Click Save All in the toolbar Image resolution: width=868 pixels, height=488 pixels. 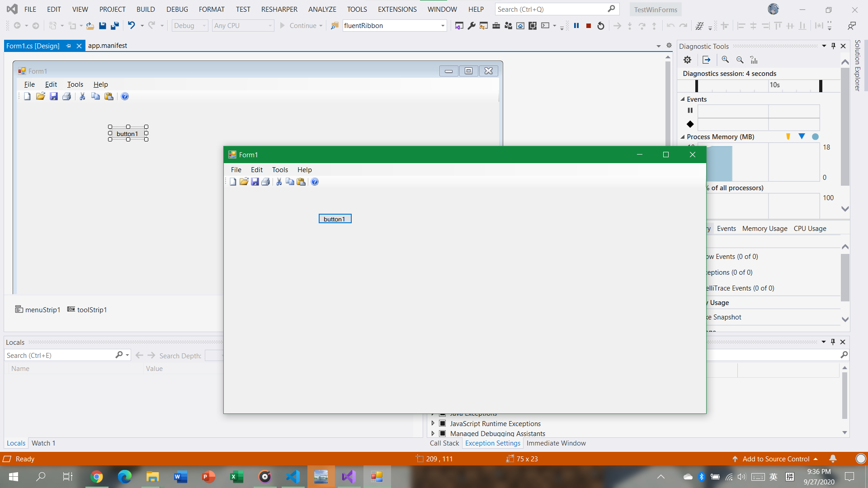tap(115, 26)
